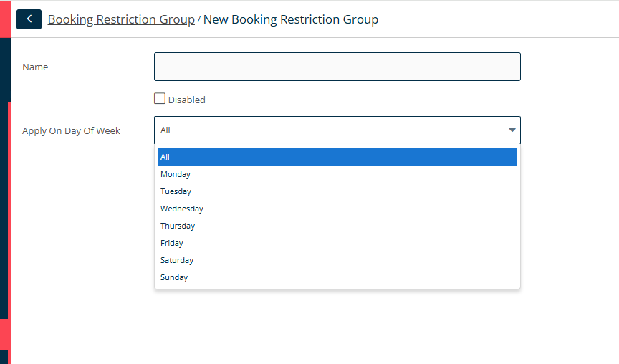
Task: Click the New Booking Restriction Group title
Action: pos(291,19)
